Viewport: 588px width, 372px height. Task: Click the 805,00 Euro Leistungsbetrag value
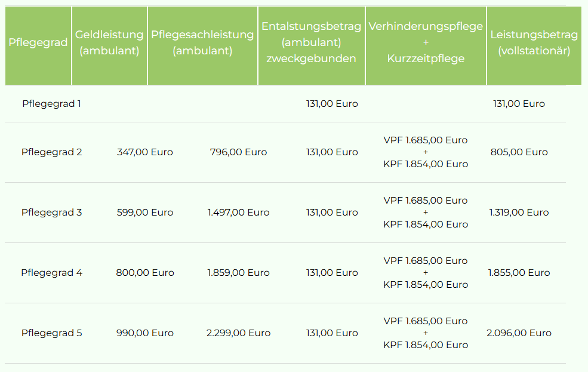519,152
